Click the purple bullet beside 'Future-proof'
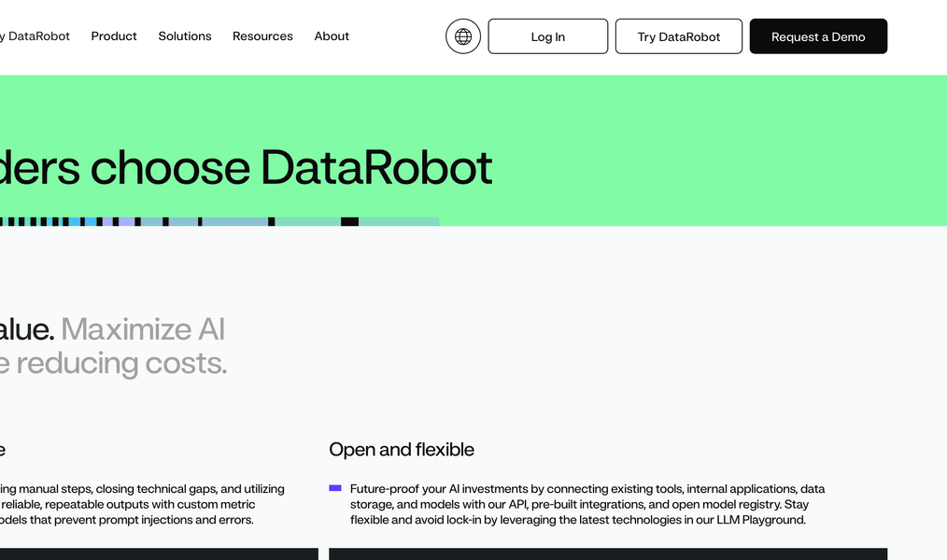 (335, 488)
